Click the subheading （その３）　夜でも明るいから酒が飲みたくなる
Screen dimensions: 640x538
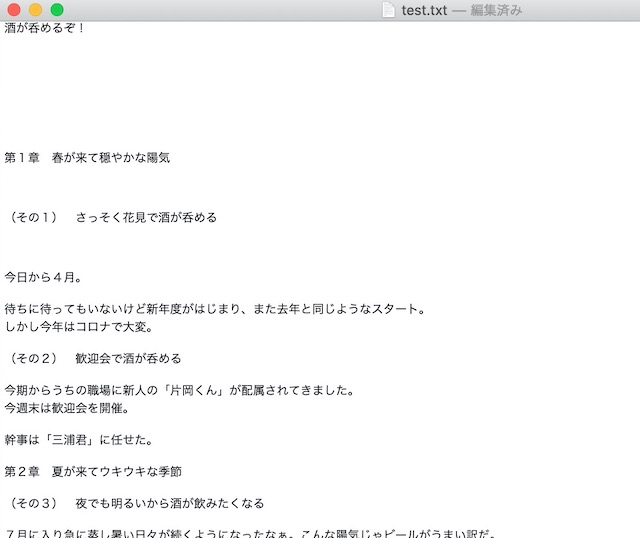pos(134,503)
